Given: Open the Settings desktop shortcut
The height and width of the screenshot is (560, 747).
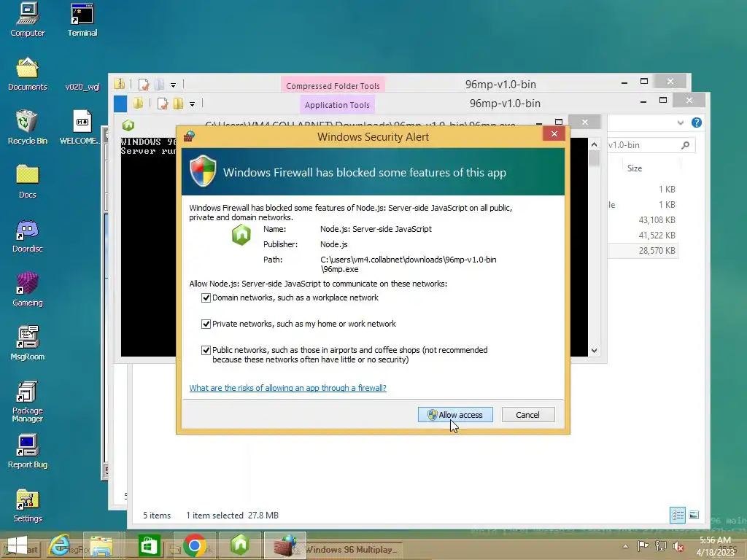Looking at the screenshot, I should (x=27, y=506).
